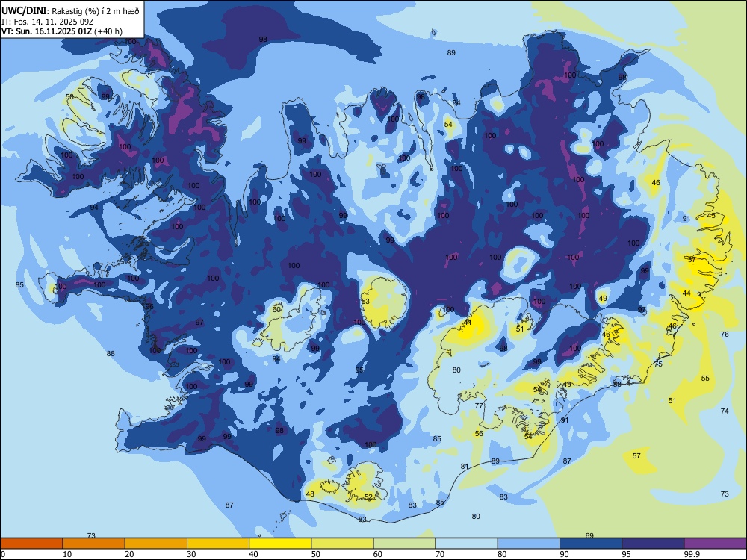Click the map value '60' on the western glacier
This screenshot has width=747, height=560.
[276, 309]
